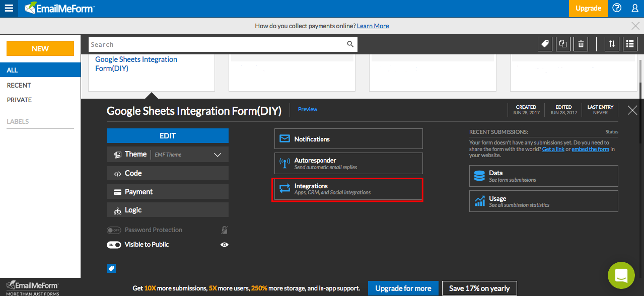Click the Get a link hyperlink
The width and height of the screenshot is (644, 296).
pos(553,149)
